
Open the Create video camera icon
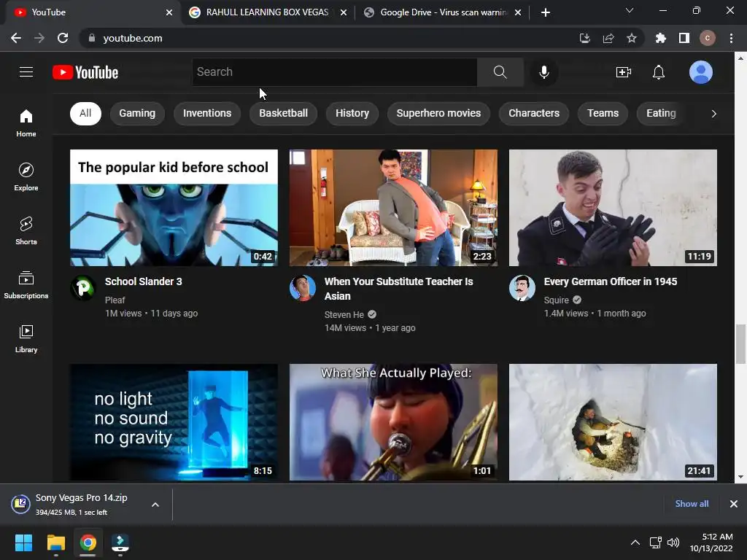623,72
